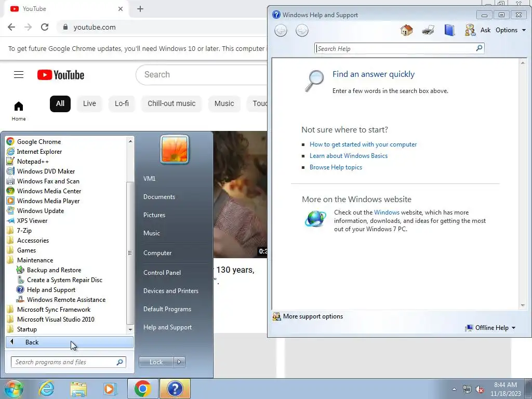Click taskbar Help and Support button
Viewport: 532px width, 399px height.
[x=175, y=389]
